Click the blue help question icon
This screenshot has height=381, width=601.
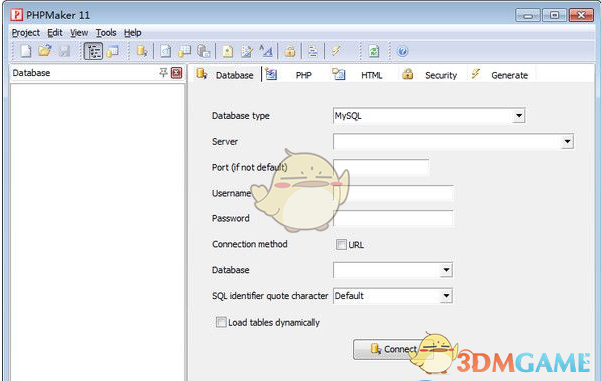402,51
